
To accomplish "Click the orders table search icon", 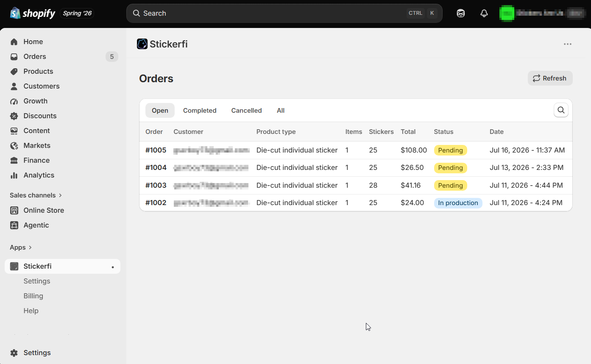I will point(561,110).
